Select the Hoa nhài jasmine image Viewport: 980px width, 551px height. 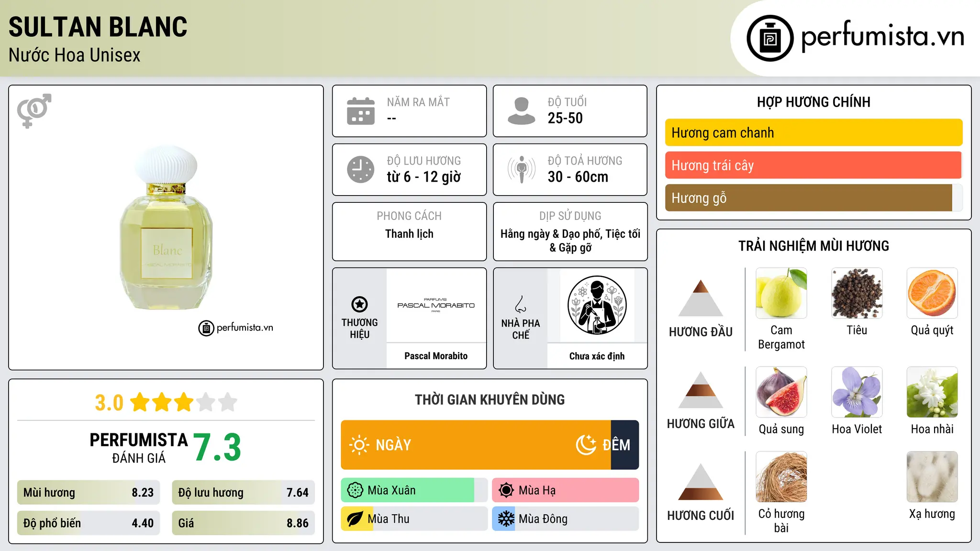pyautogui.click(x=932, y=392)
